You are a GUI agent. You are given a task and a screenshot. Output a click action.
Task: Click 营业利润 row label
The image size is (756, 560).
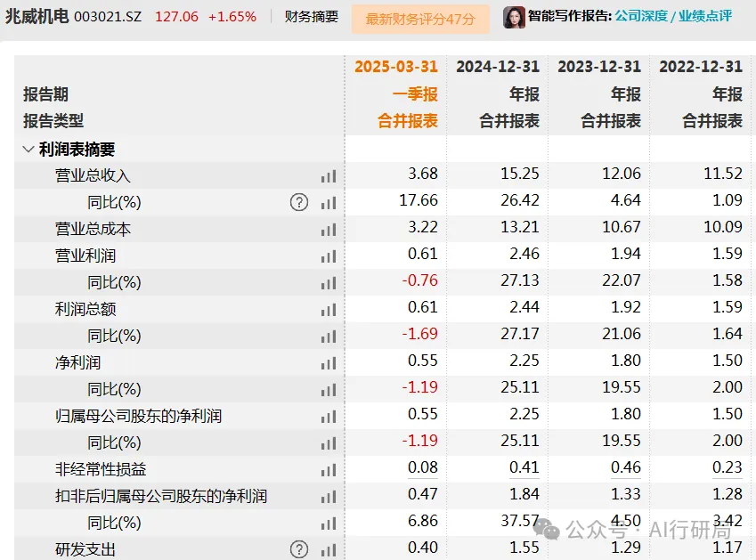85,256
